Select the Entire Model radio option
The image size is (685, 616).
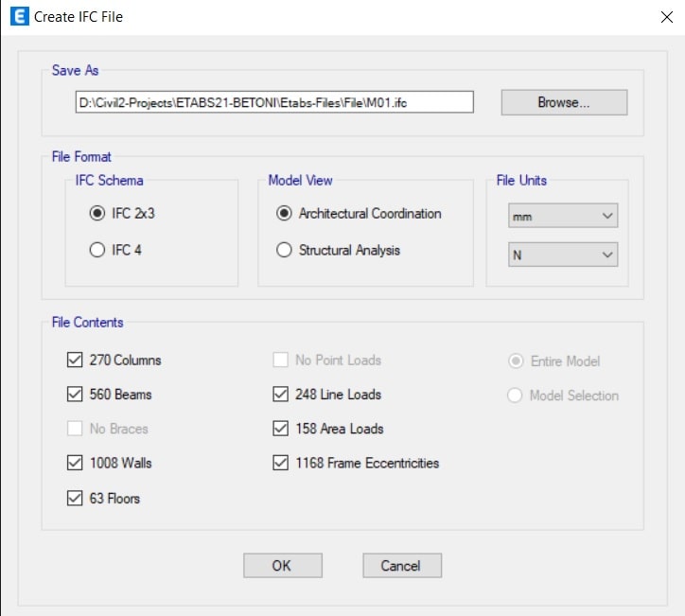tap(516, 361)
